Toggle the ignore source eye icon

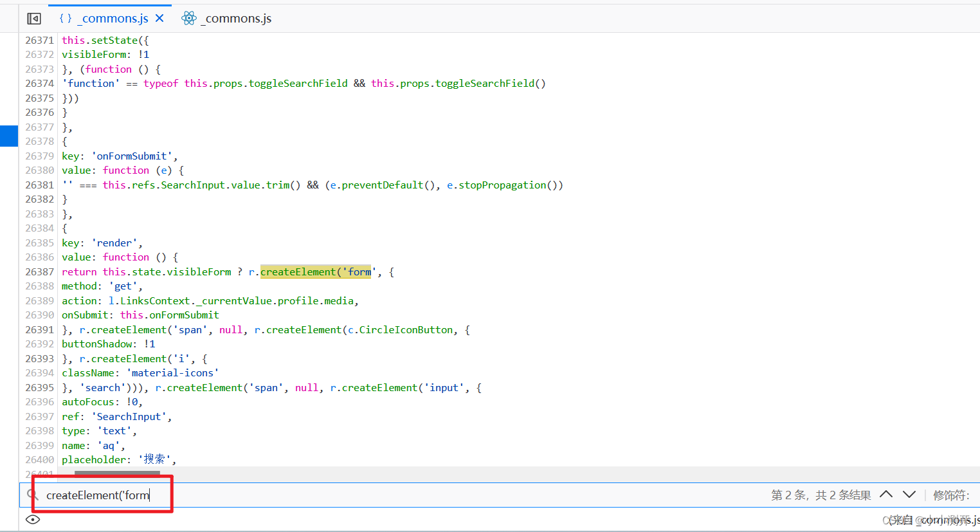click(x=33, y=520)
